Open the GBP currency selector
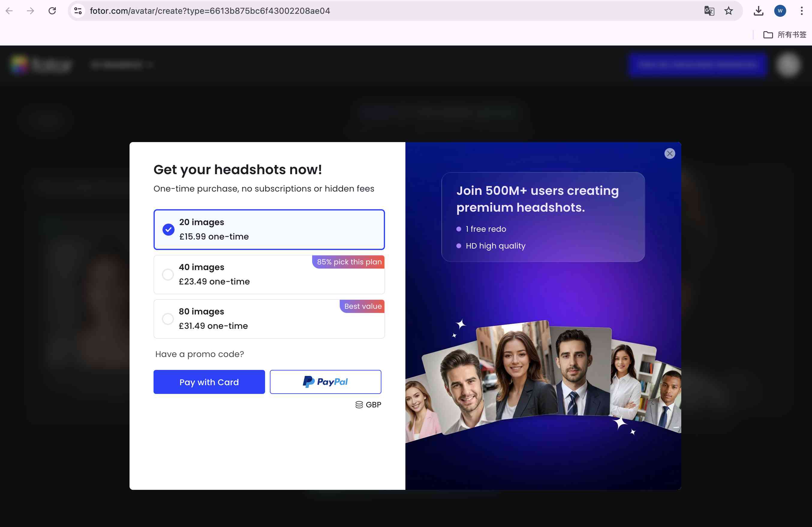The image size is (812, 527). [368, 405]
